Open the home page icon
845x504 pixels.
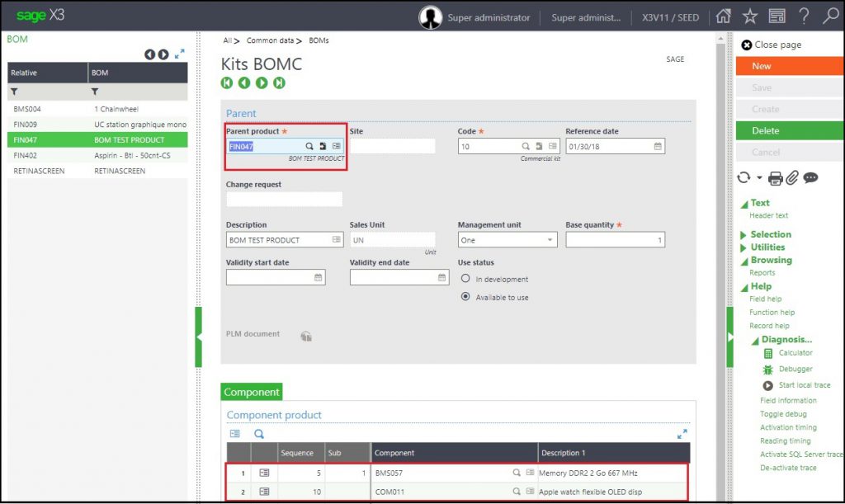coord(723,16)
